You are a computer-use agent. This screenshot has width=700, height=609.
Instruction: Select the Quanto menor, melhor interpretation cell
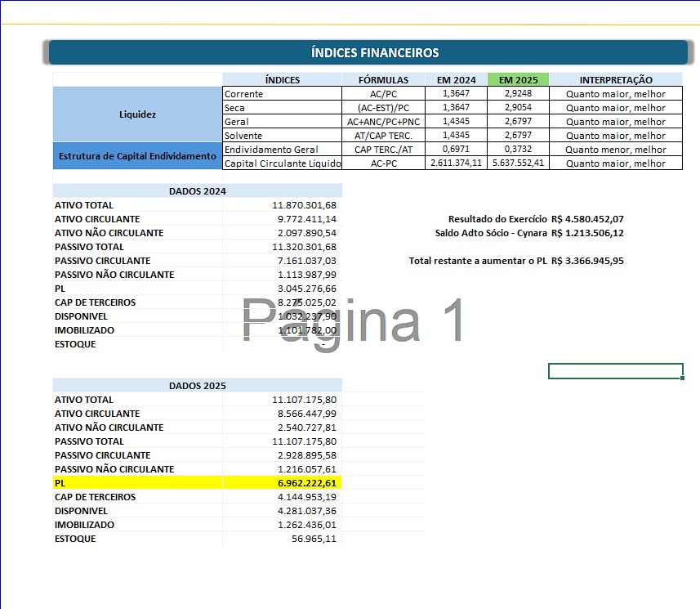(615, 150)
